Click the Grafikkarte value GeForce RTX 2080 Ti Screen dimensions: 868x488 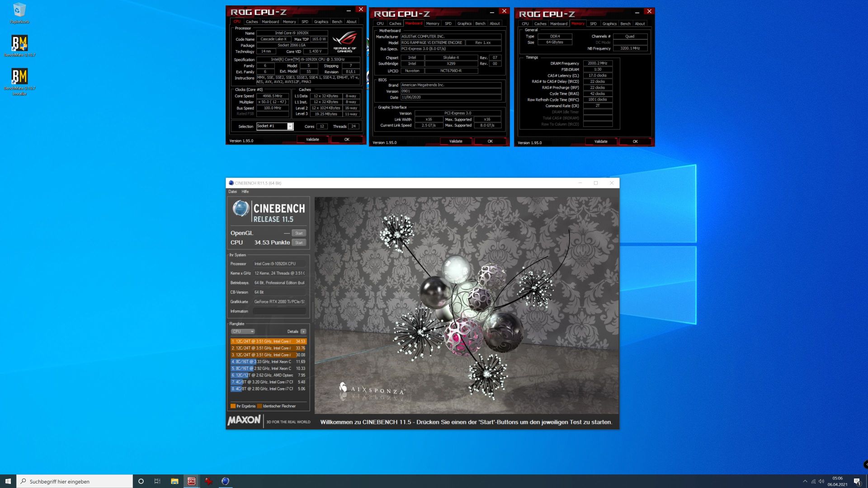click(279, 302)
